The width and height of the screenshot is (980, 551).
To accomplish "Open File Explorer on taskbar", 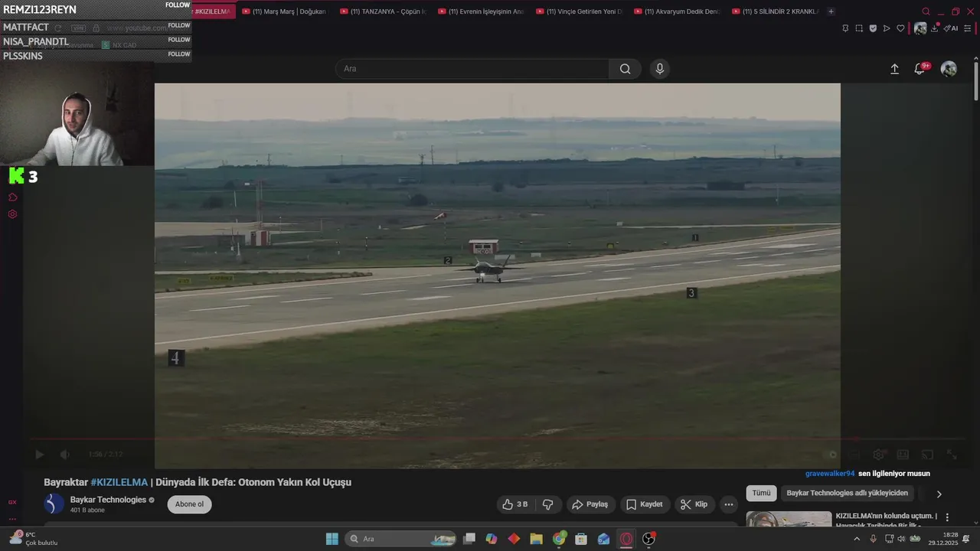I will 536,539.
